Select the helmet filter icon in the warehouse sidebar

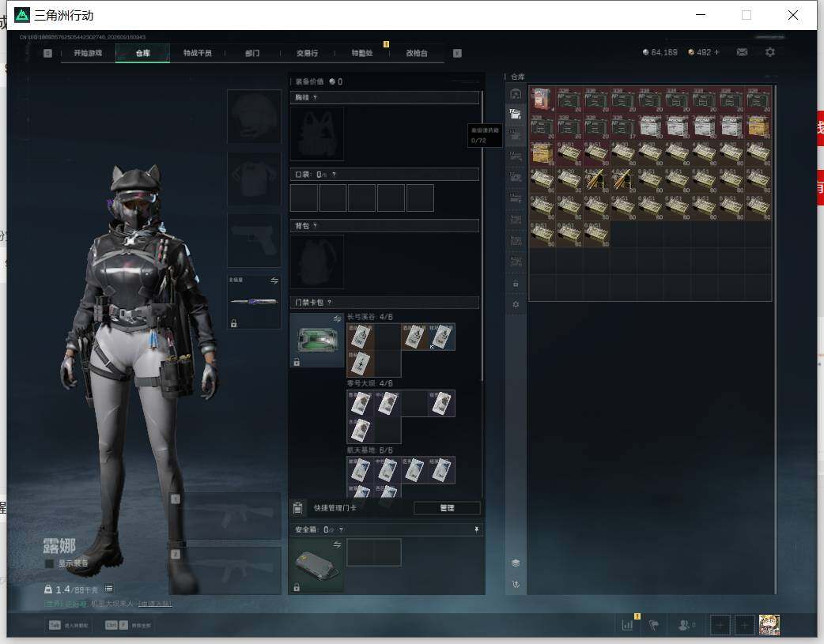[x=516, y=94]
